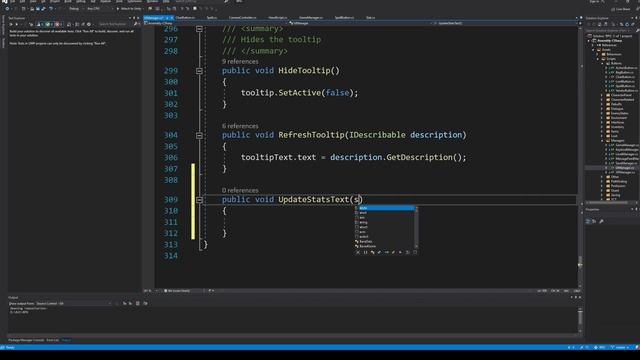This screenshot has height=360, width=640.
Task: Click the Alphabetical sort icon in Properties panel
Action: point(594,221)
